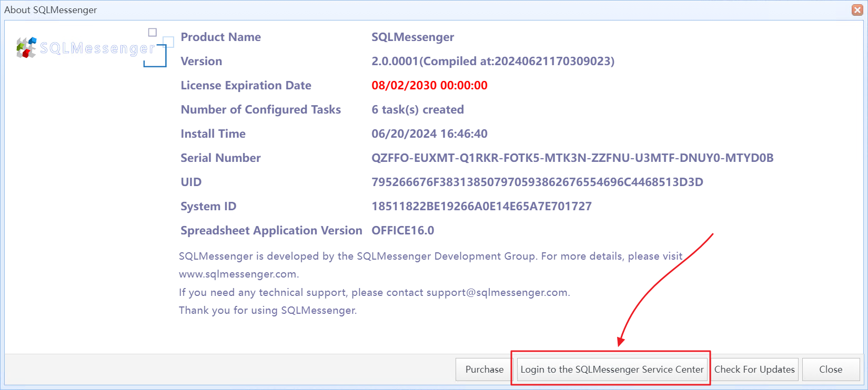
Task: Click the System ID value
Action: [481, 206]
